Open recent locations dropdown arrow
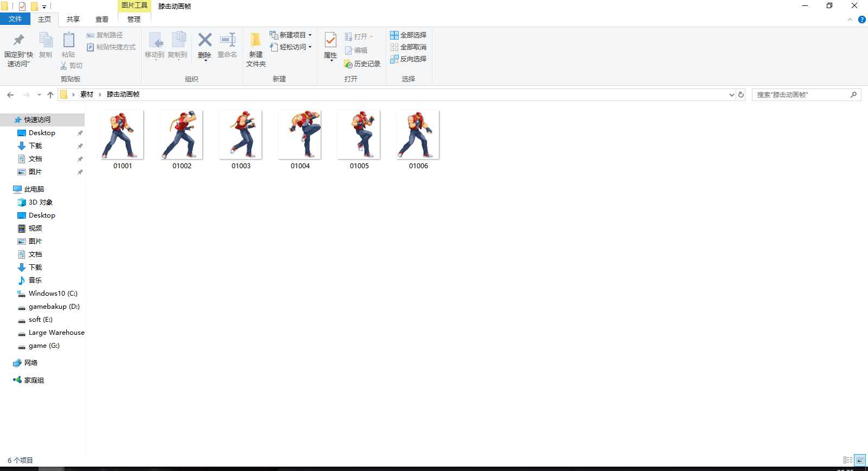 click(39, 95)
